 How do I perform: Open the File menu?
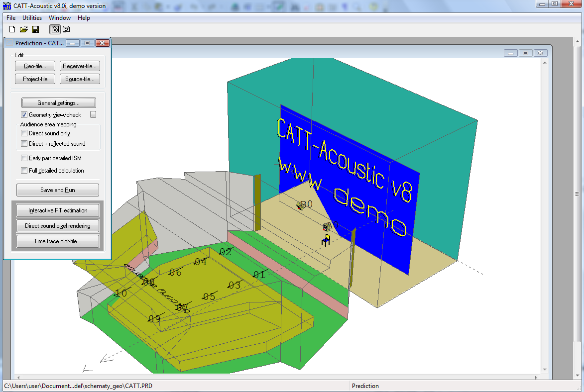click(x=11, y=17)
